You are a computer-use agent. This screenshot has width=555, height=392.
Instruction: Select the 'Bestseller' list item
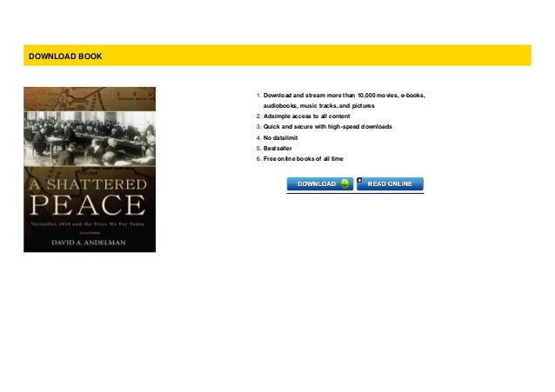tap(277, 149)
